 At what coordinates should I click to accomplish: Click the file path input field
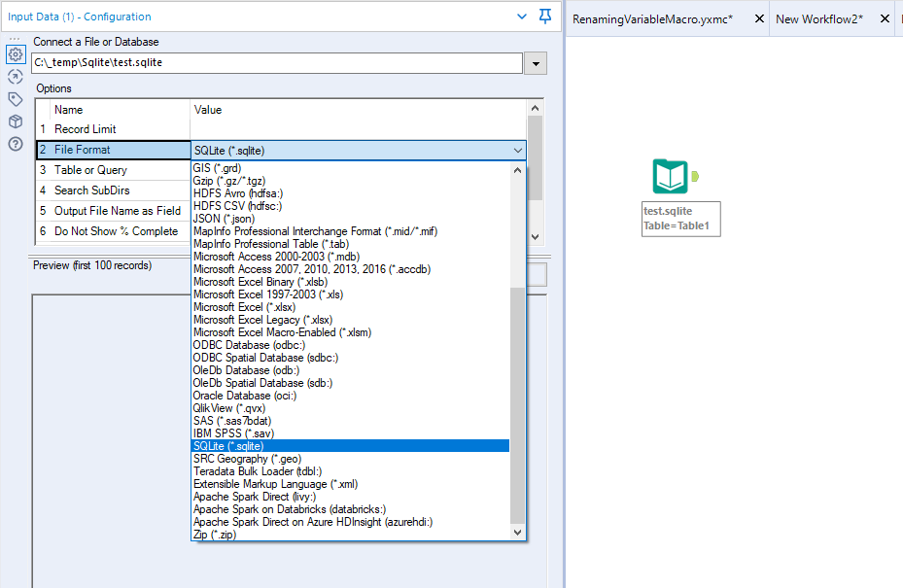pyautogui.click(x=277, y=63)
